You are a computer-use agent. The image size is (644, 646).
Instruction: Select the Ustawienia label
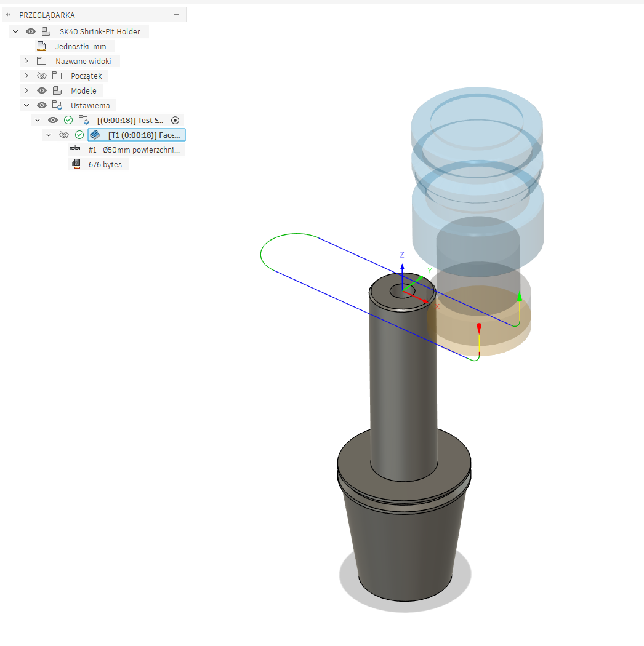pos(91,105)
